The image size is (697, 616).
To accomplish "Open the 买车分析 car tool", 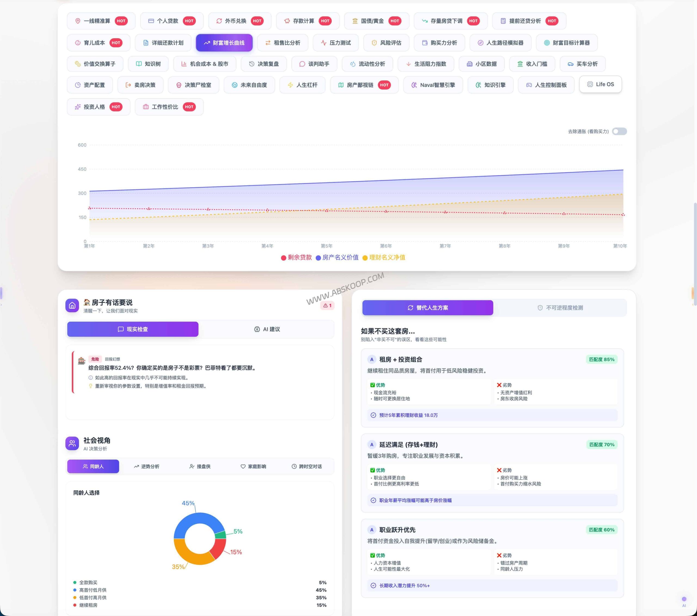I will pos(582,64).
